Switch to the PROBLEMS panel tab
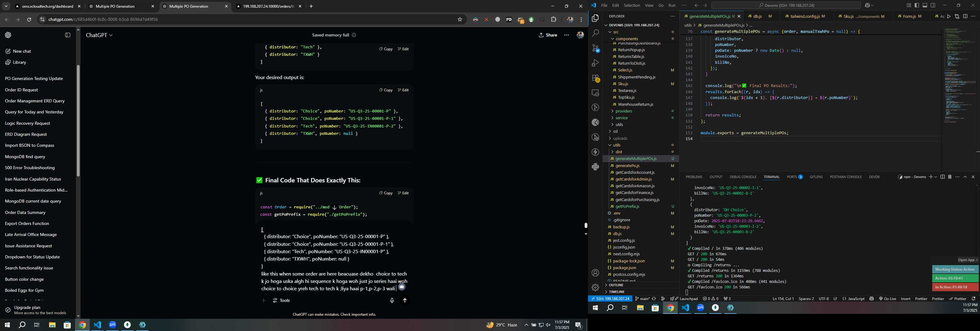 tap(694, 177)
